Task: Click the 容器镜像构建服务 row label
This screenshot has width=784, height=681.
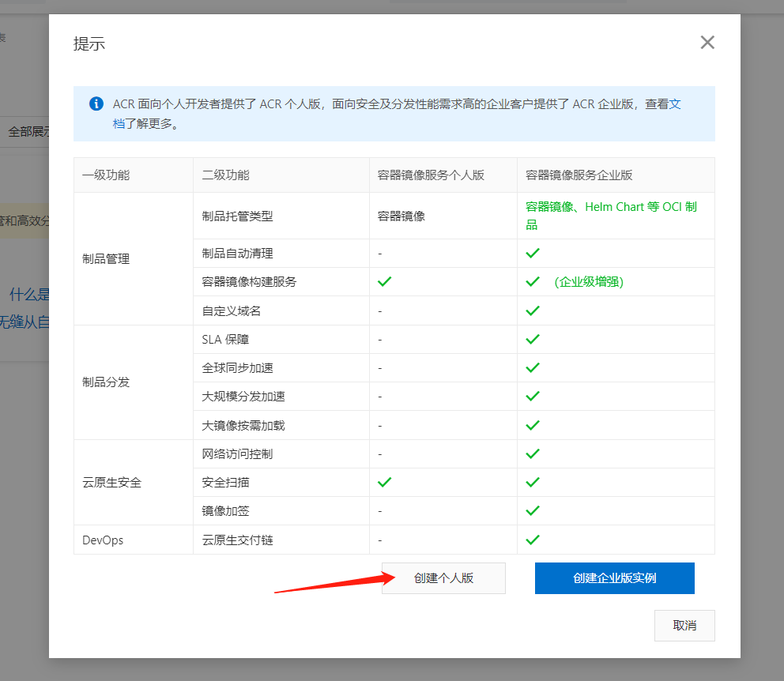Action: click(x=249, y=282)
